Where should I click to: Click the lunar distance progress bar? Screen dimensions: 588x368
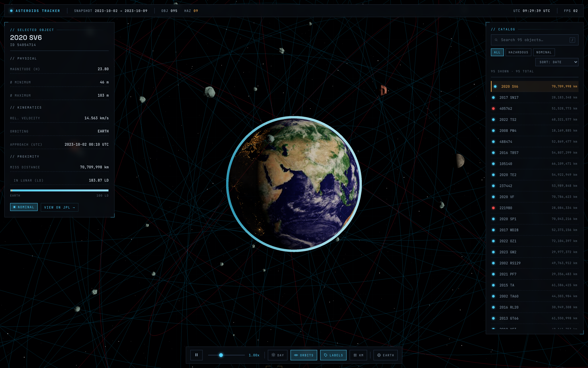click(x=59, y=190)
